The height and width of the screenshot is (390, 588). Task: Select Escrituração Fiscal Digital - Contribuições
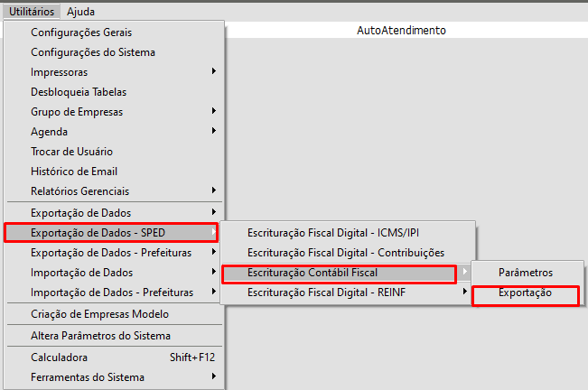348,253
